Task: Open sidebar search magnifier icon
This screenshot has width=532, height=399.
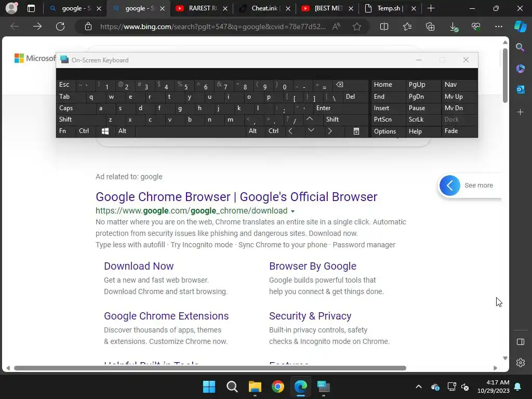Action: coord(520,47)
